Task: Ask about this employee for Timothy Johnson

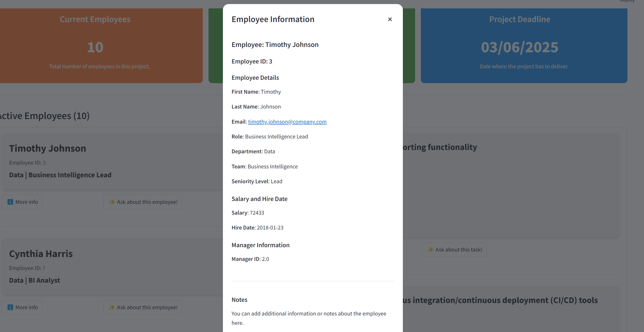Action: point(143,202)
